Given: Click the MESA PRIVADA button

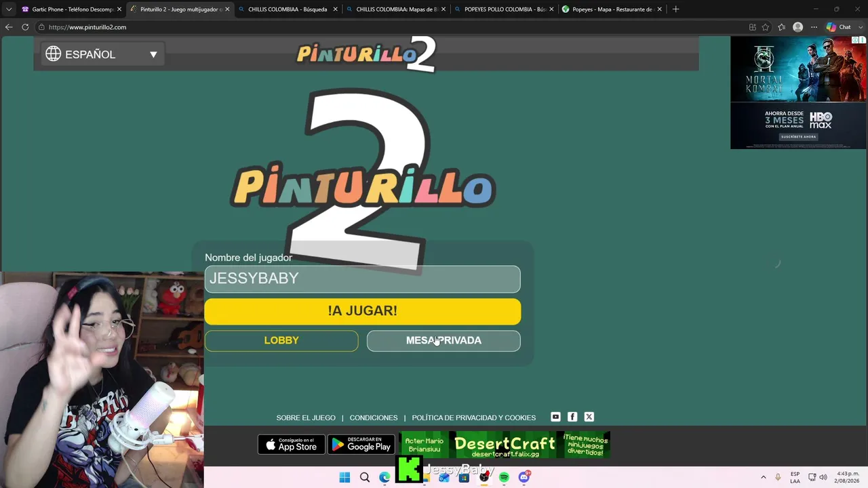Looking at the screenshot, I should click(443, 340).
